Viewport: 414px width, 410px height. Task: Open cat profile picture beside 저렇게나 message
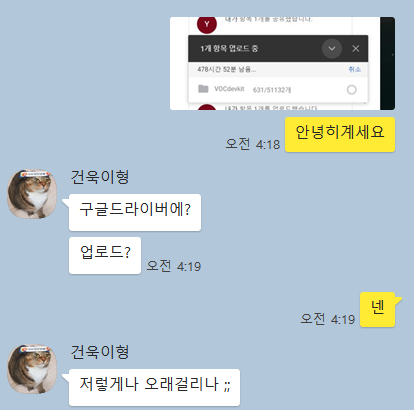click(32, 369)
